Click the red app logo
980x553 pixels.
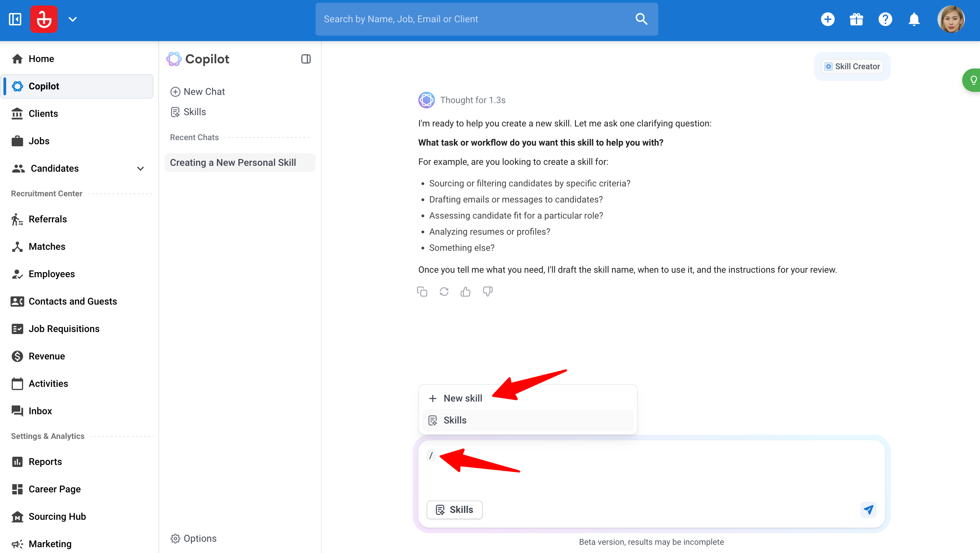pos(44,19)
